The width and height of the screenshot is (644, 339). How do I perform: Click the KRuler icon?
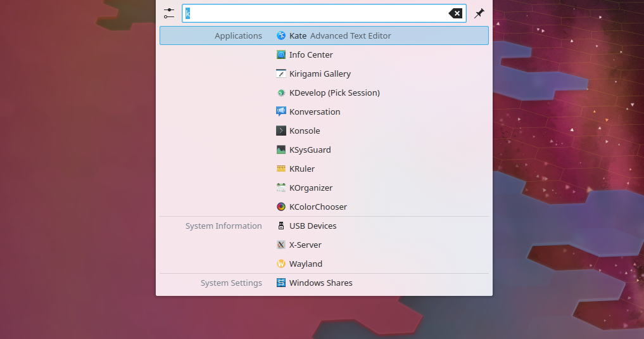(281, 169)
